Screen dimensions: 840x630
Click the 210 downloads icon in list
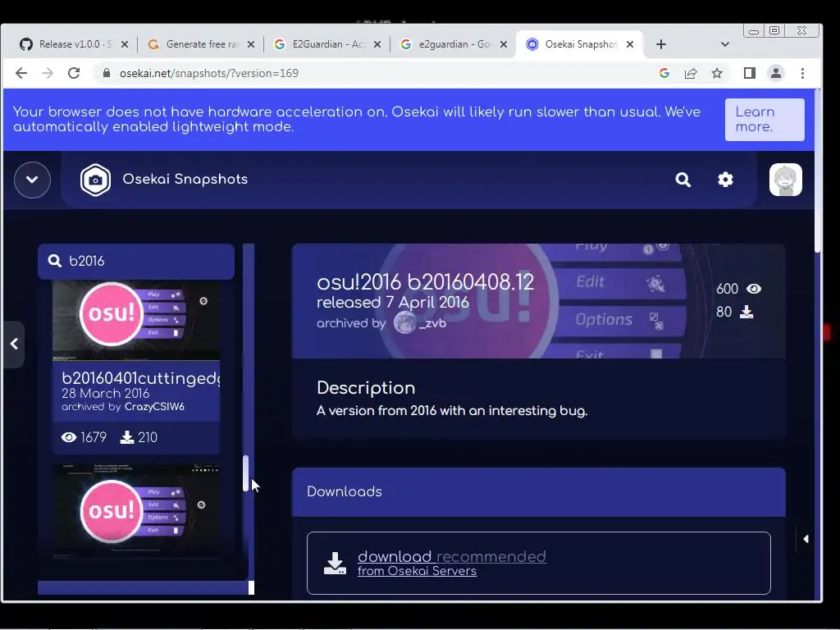coord(127,437)
